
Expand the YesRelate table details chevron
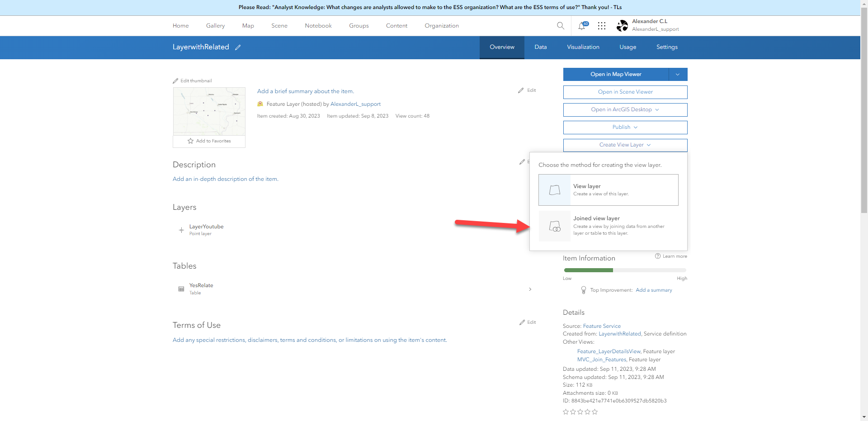tap(530, 289)
